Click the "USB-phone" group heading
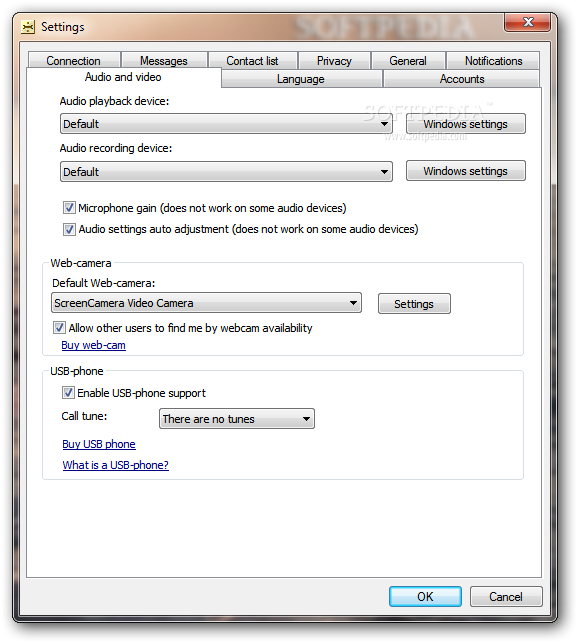This screenshot has width=578, height=643. 77,371
